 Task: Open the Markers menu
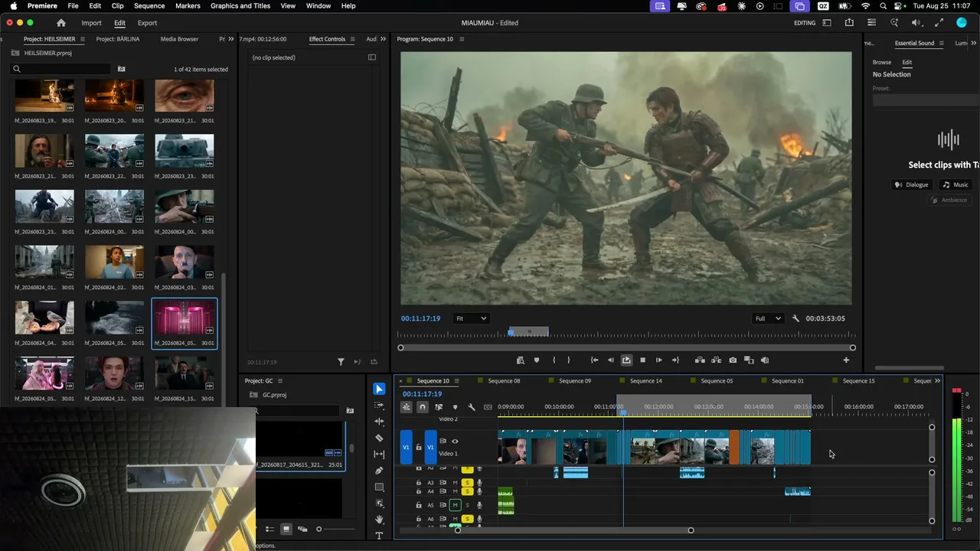[x=188, y=6]
